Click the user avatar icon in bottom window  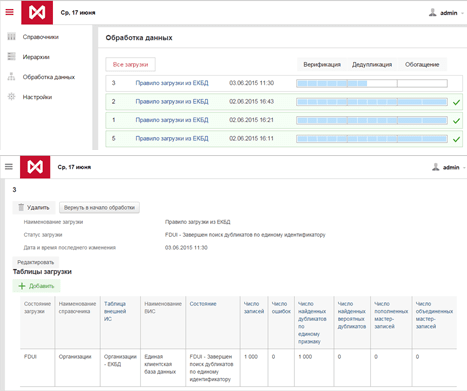(436, 167)
